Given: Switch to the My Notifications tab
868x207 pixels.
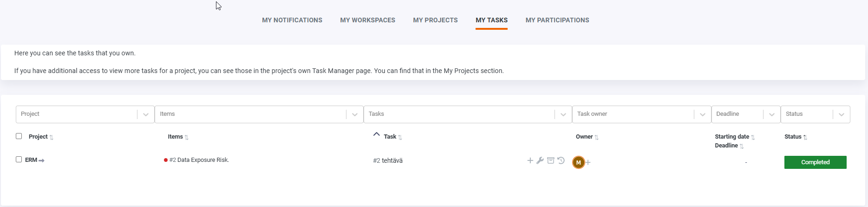Looking at the screenshot, I should tap(292, 20).
